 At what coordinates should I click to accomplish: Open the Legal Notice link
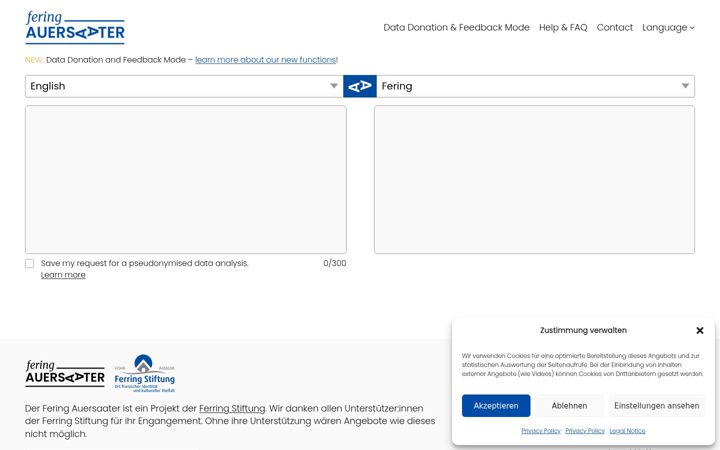point(627,431)
